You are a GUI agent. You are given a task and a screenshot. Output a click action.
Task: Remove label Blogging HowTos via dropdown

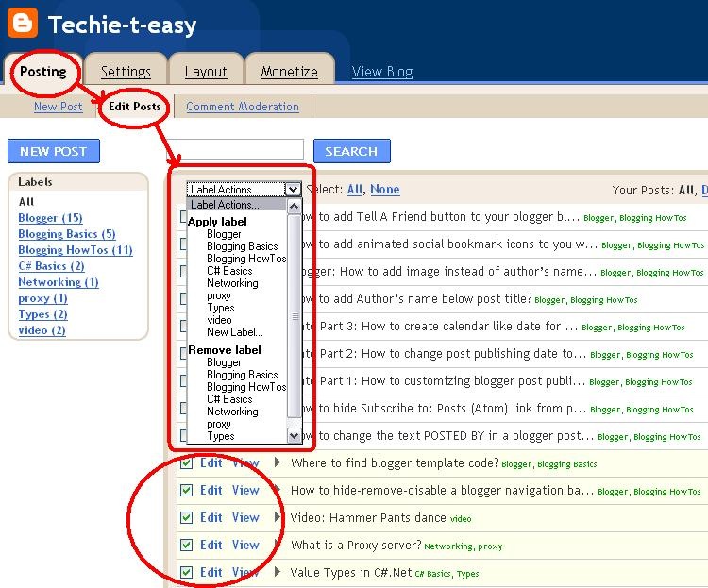[x=246, y=387]
